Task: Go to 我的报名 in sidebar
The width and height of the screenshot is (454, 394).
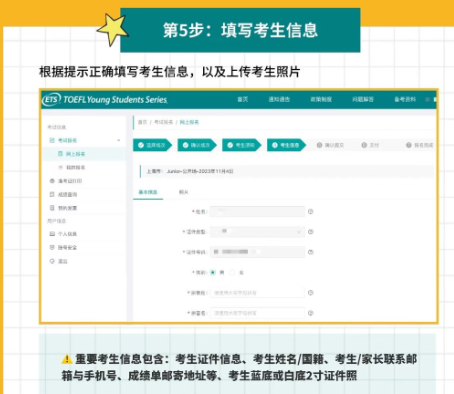Action: click(76, 167)
